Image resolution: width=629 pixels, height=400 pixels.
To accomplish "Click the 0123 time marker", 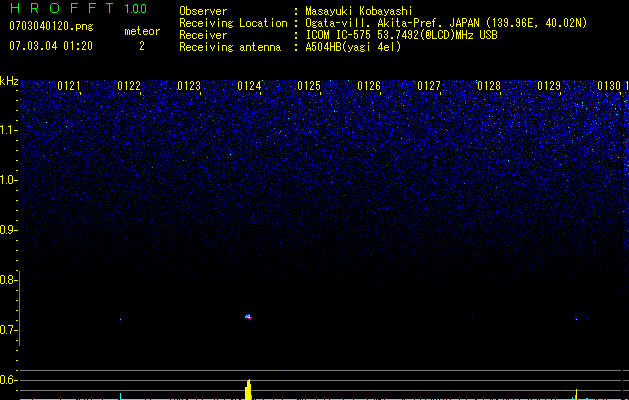I will point(189,86).
